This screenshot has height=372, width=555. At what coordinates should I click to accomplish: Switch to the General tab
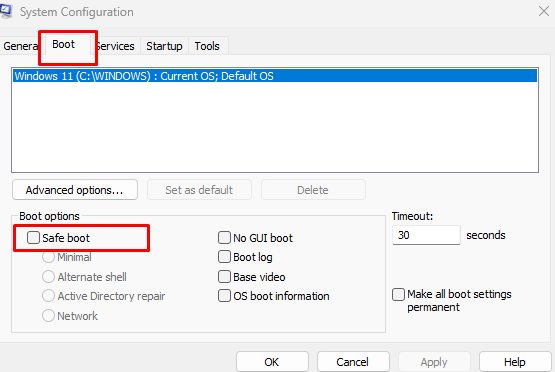click(x=21, y=46)
